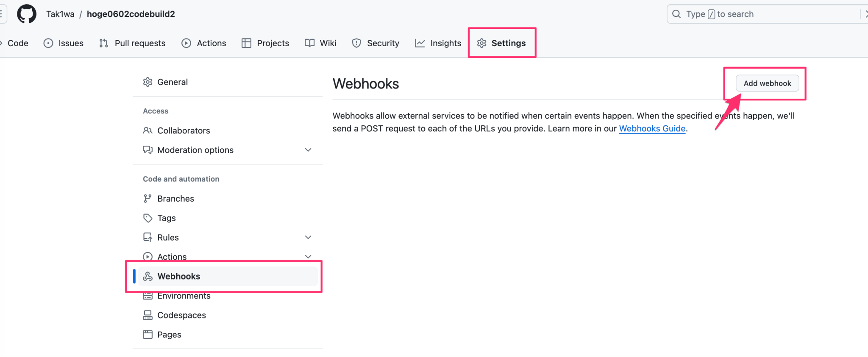This screenshot has width=868, height=357.
Task: Click the Add webhook button
Action: [x=767, y=83]
